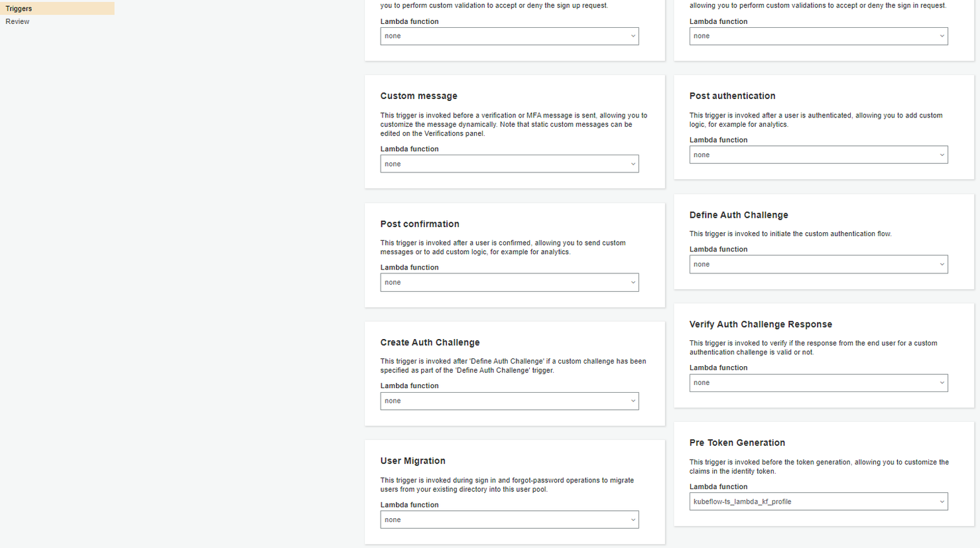Select a Lambda function for Create Auth Challenge
Image resolution: width=980 pixels, height=548 pixels.
[x=509, y=401]
